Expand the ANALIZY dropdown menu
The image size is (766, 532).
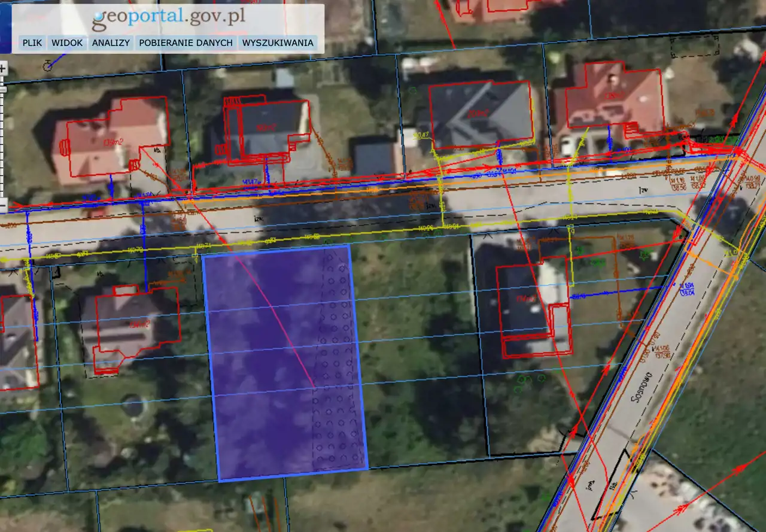click(111, 43)
